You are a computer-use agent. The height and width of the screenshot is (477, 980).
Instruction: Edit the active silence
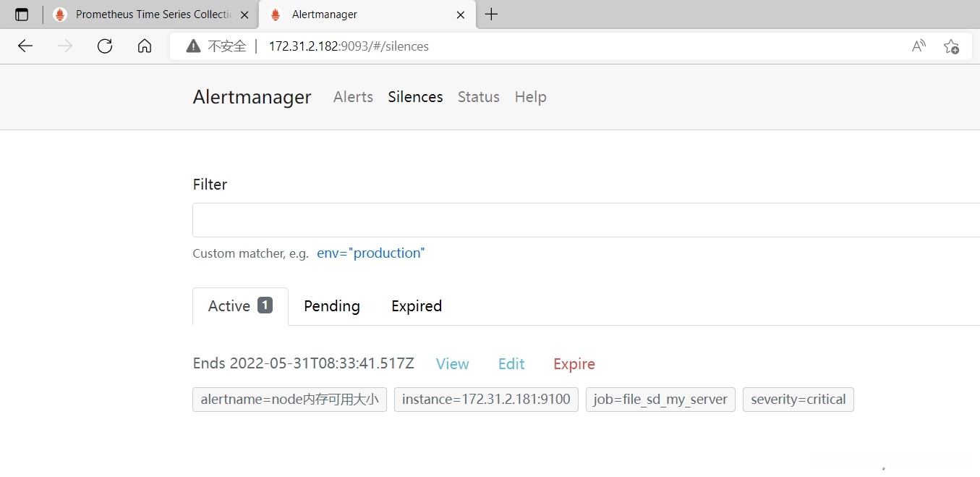[x=511, y=364]
